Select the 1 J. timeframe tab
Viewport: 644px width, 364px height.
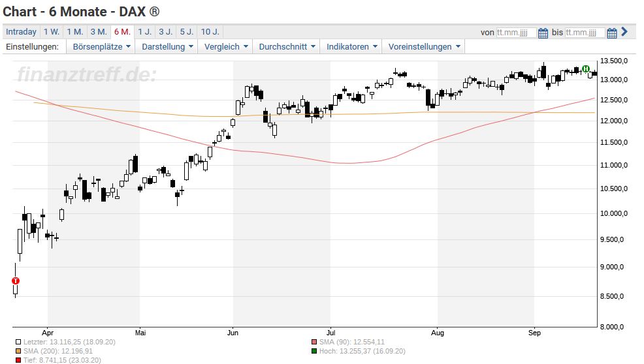[144, 31]
